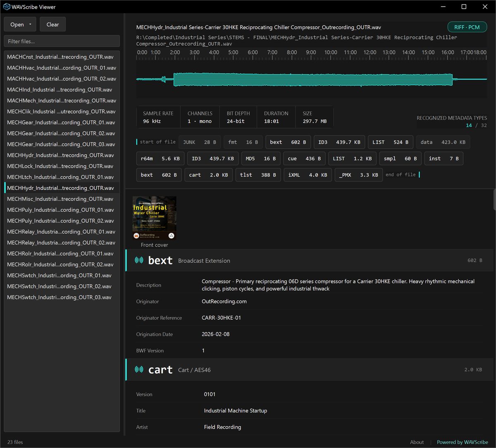
Task: Select the LIST 524 B chunk
Action: [x=390, y=142]
